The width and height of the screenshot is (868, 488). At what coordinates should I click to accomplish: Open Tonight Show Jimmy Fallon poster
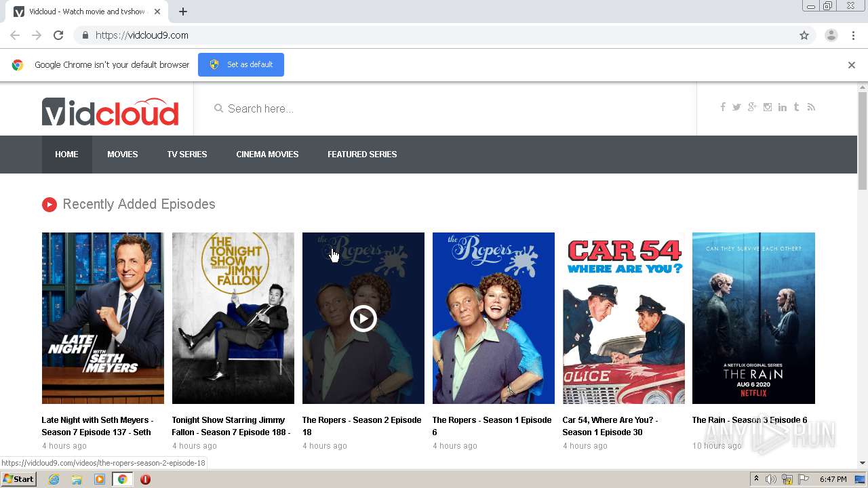pos(233,318)
